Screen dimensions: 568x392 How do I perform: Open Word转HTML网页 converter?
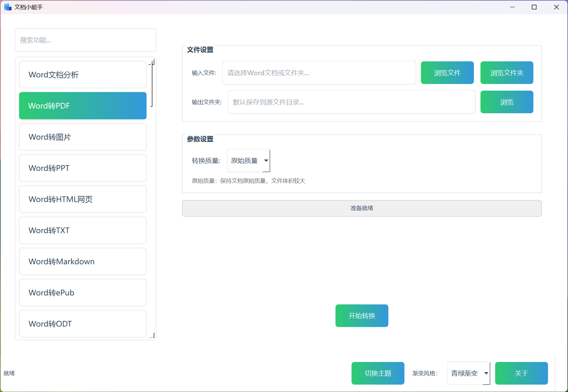coord(82,199)
